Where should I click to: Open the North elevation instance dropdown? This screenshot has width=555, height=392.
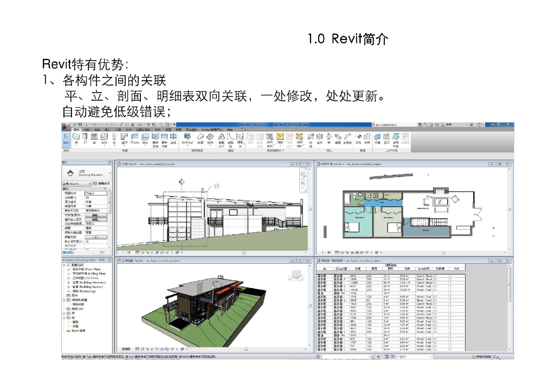(89, 184)
